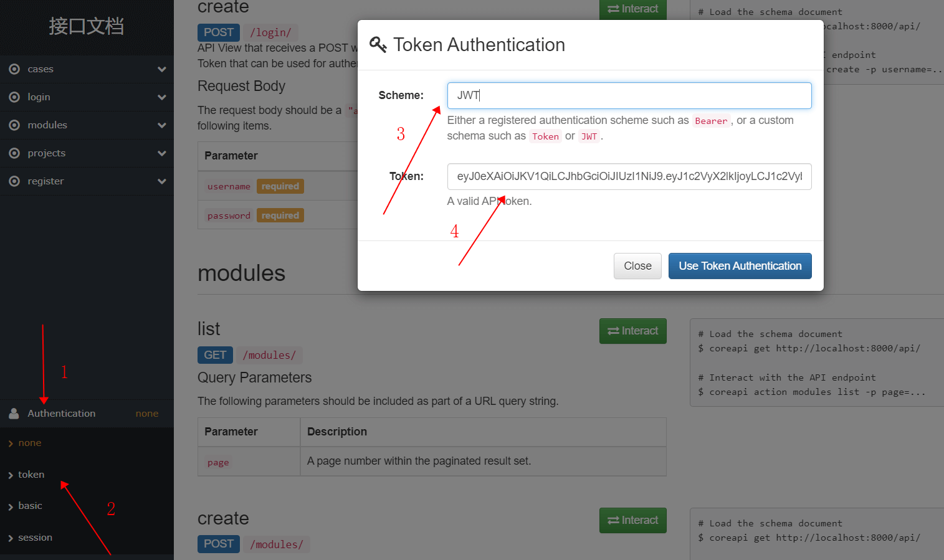Viewport: 944px width, 560px height.
Task: Click Interact button for modules list
Action: point(632,331)
